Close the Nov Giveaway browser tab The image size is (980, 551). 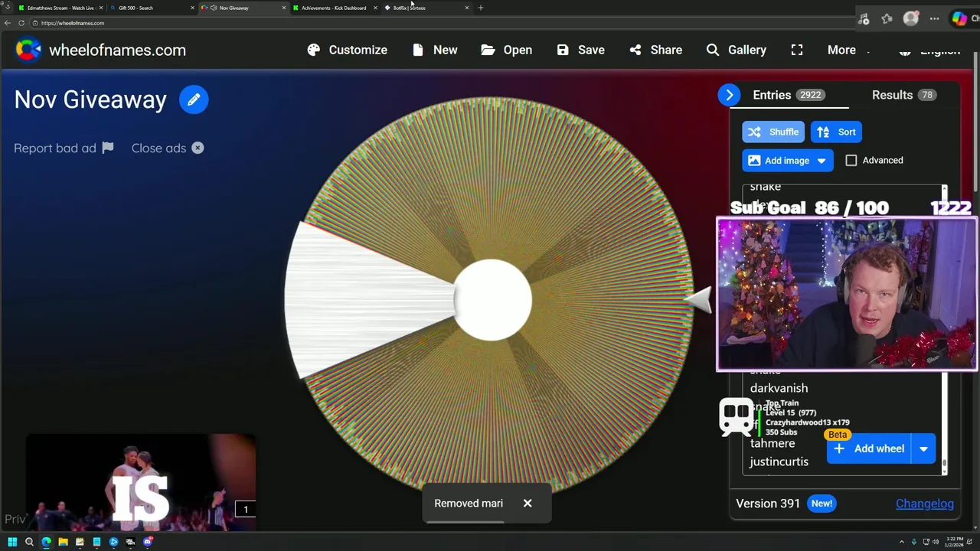click(x=284, y=8)
